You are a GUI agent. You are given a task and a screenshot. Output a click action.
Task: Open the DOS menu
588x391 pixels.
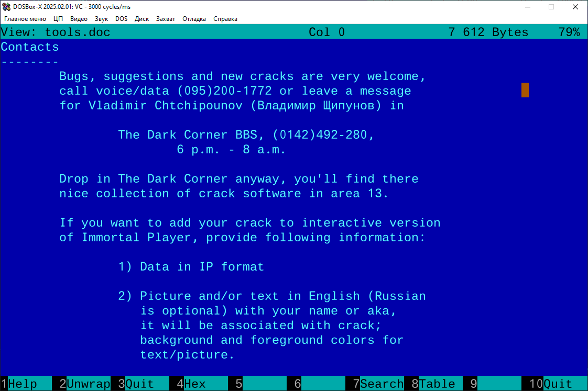[121, 19]
